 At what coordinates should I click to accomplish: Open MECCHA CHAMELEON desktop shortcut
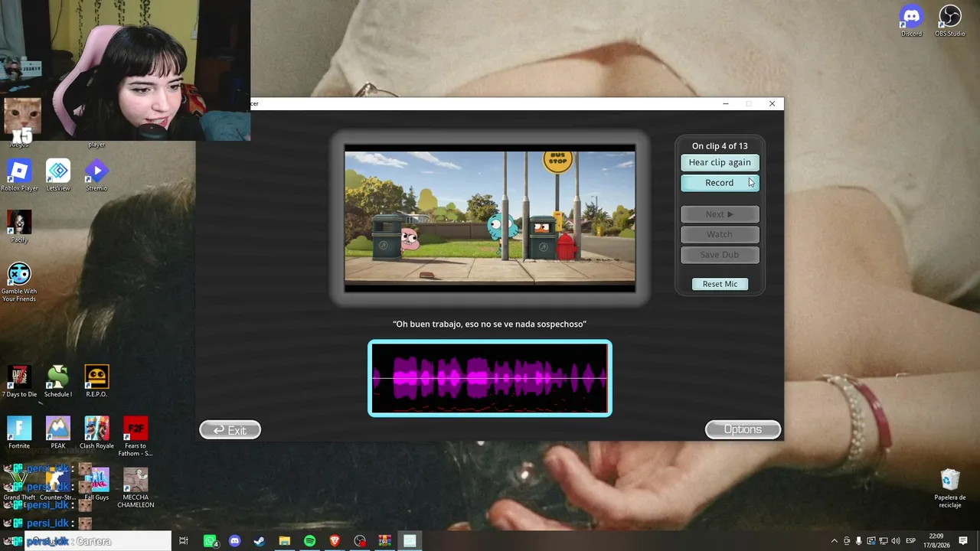(x=136, y=488)
